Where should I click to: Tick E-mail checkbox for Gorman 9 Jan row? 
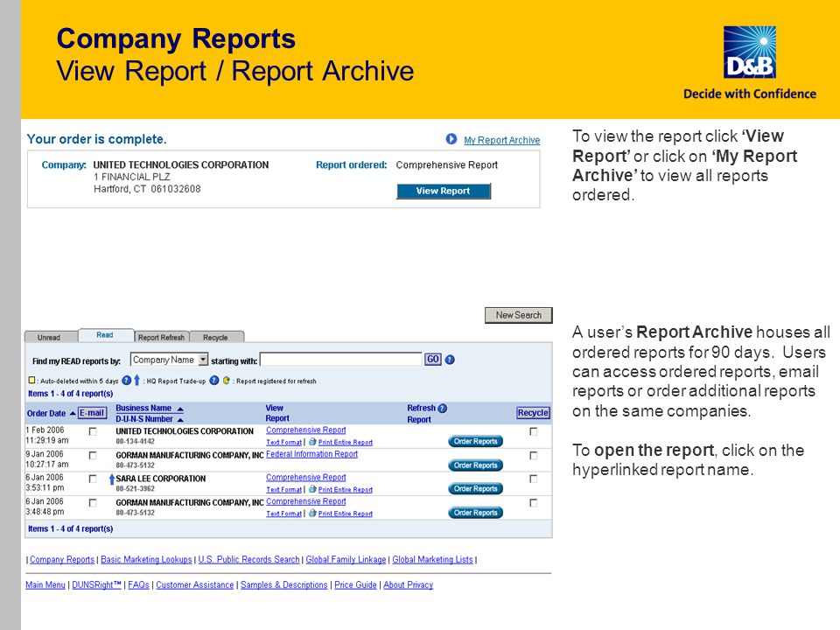pos(93,455)
